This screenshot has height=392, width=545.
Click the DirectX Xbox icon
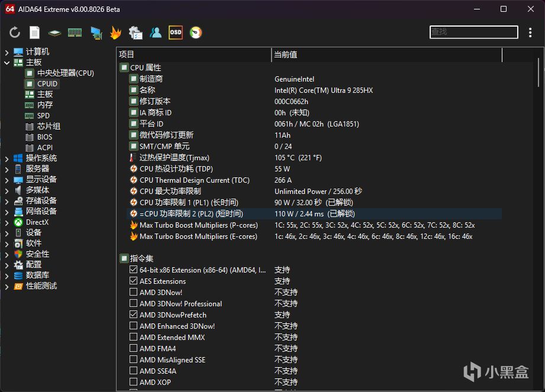click(18, 222)
